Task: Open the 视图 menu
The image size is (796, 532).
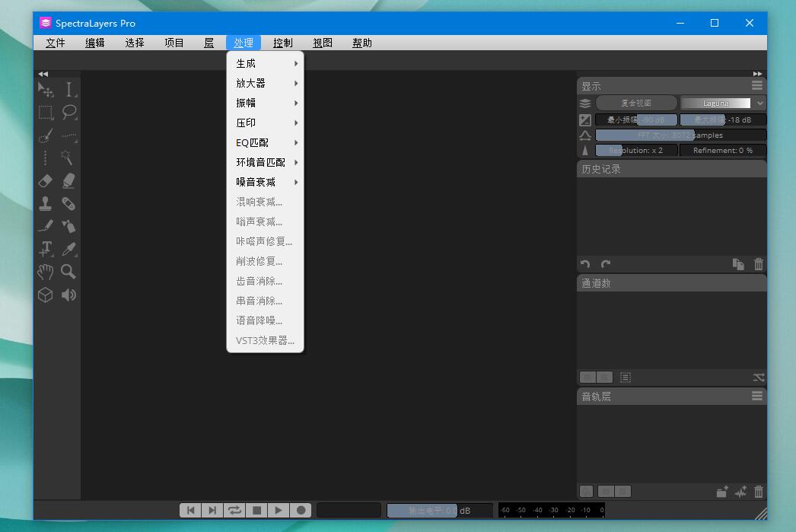Action: pyautogui.click(x=323, y=43)
